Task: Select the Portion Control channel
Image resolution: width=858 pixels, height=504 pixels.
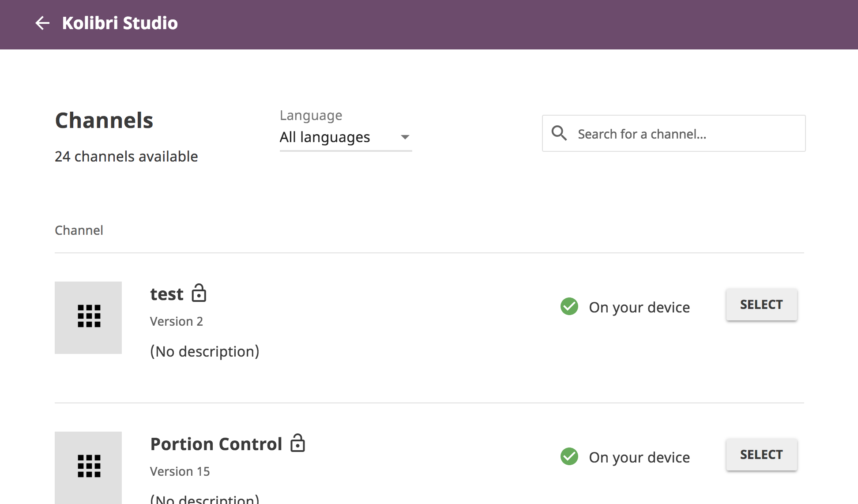Action: click(761, 455)
